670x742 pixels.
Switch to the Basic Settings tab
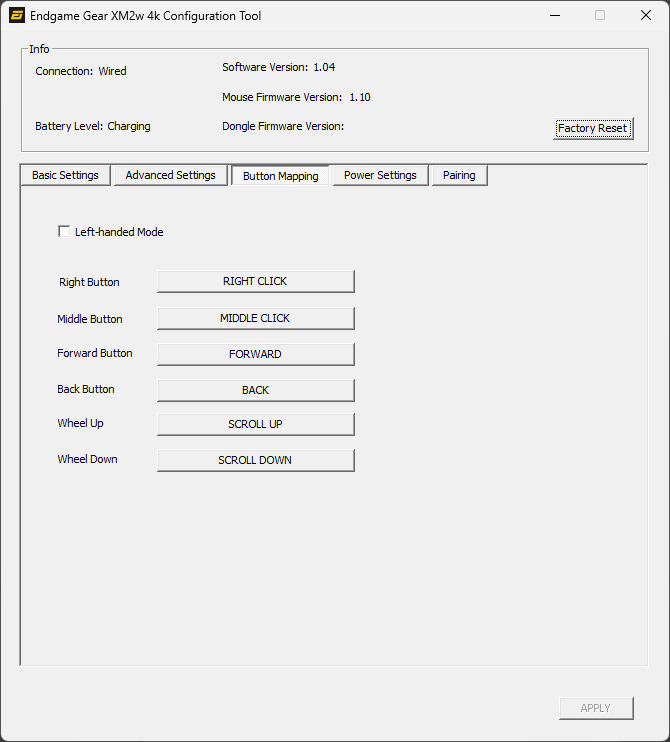click(x=65, y=175)
